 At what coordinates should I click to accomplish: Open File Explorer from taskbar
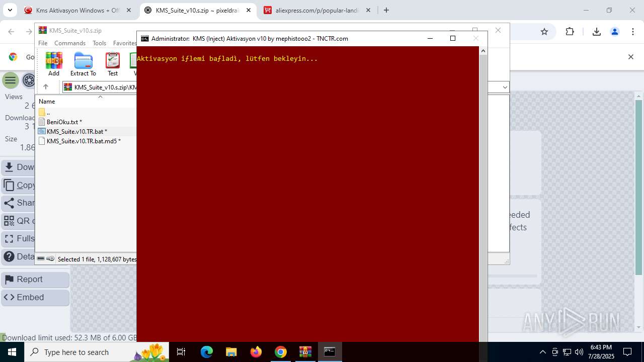pos(231,352)
